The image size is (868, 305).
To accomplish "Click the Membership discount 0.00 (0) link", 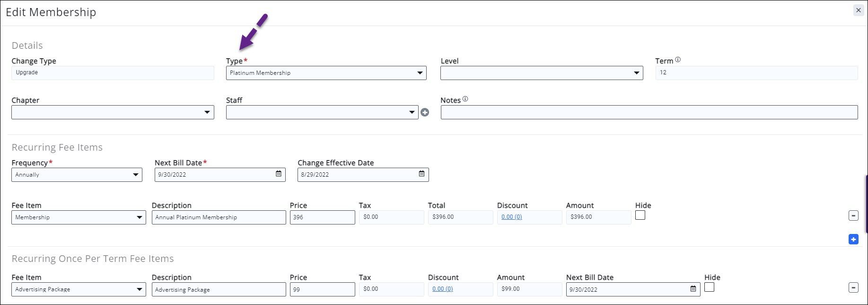I will (511, 217).
